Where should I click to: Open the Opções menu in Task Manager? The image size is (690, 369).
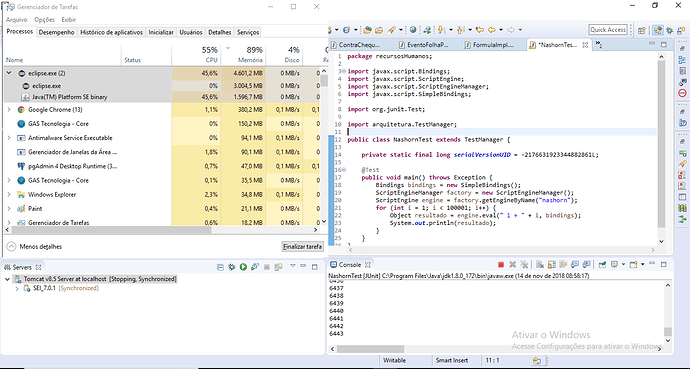[x=44, y=20]
